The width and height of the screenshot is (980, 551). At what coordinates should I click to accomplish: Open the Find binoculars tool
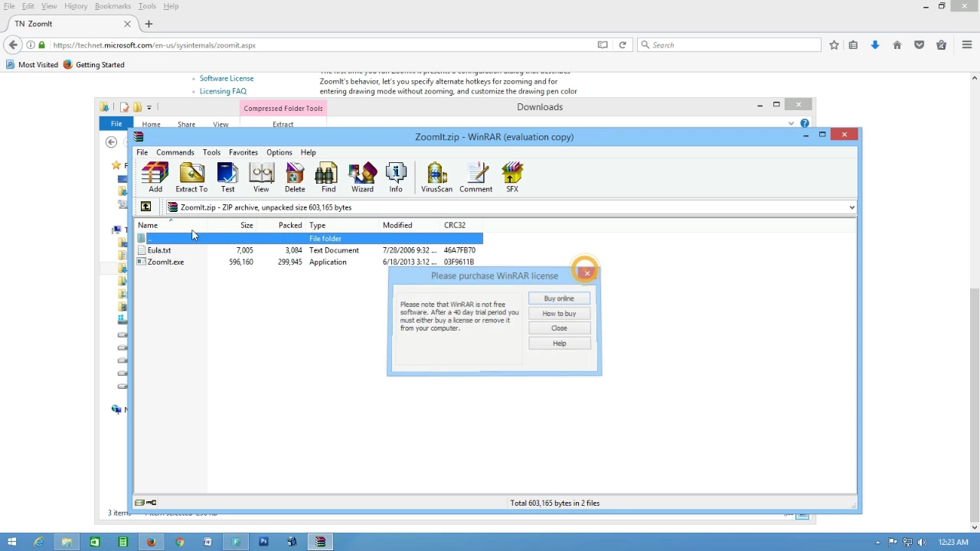click(x=328, y=178)
